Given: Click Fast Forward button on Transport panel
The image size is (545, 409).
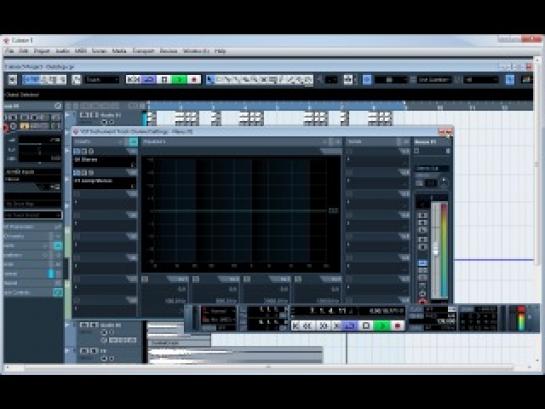Looking at the screenshot, I should [x=323, y=326].
